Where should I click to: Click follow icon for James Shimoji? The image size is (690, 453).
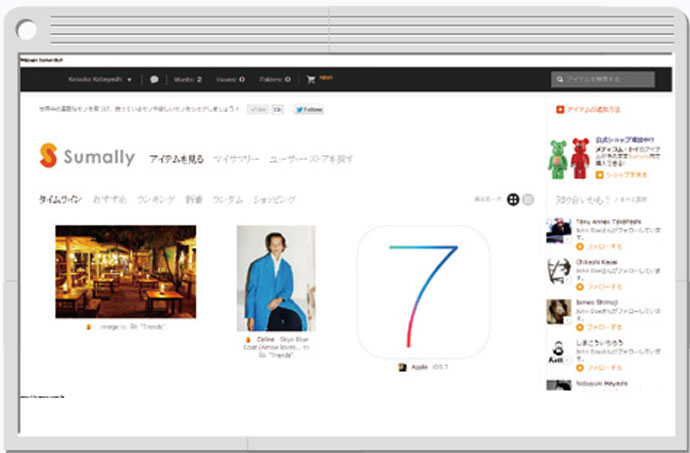pos(580,327)
